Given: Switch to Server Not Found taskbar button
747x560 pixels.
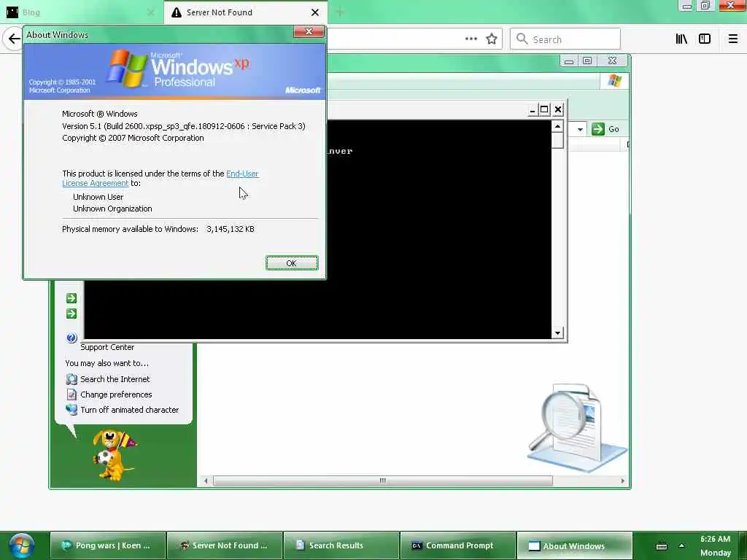Looking at the screenshot, I should 225,545.
